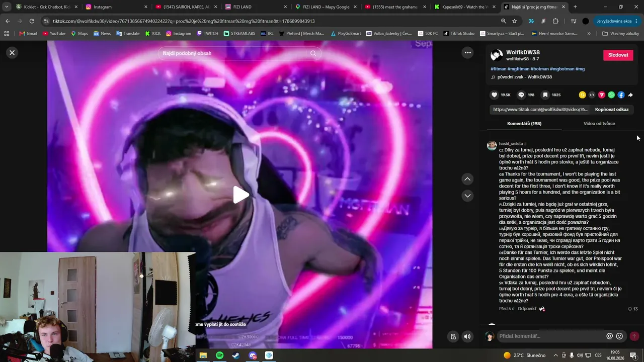Show hidden system tray icons
The width and height of the screenshot is (644, 362).
(555, 355)
